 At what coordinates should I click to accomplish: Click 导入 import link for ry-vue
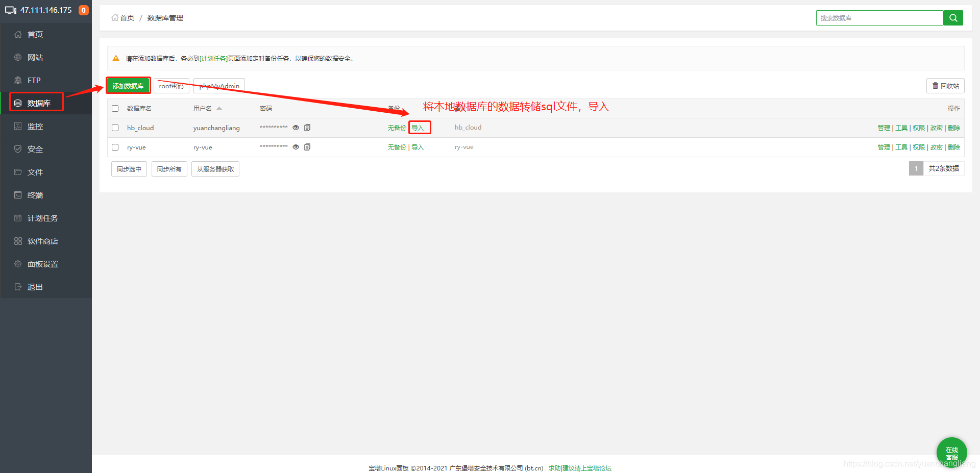click(x=418, y=147)
